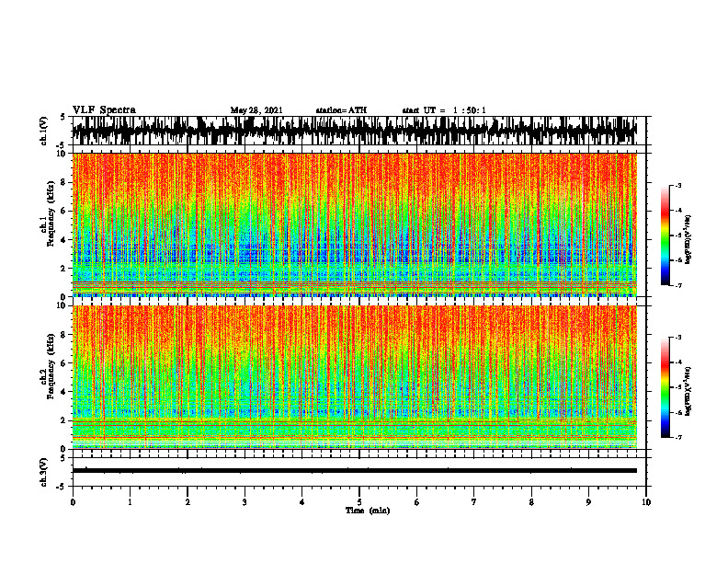Click inside the ch.2 spectrogram panel
The image size is (728, 563).
tap(355, 377)
